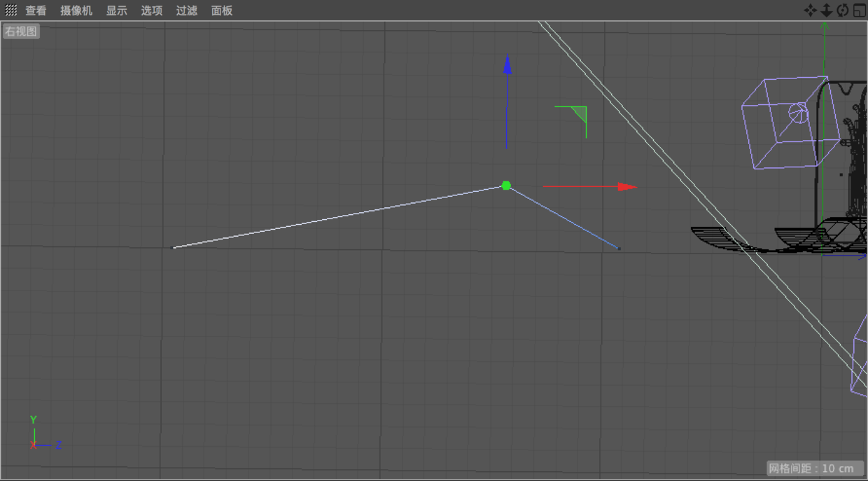The height and width of the screenshot is (481, 868).
Task: Select the spline's left end point
Action: click(174, 247)
